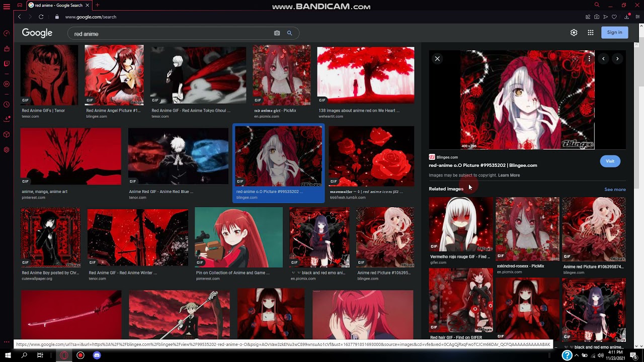Close the red anime Google Search tab
644x362 pixels.
[x=88, y=5]
